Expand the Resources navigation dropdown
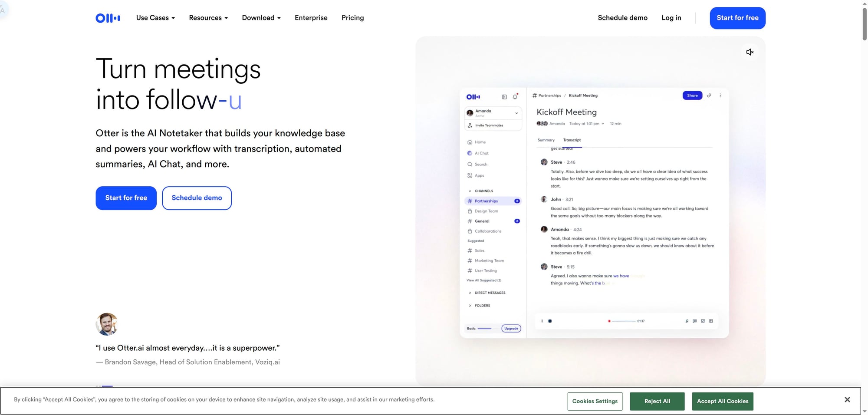Viewport: 868px width, 415px height. (x=208, y=18)
